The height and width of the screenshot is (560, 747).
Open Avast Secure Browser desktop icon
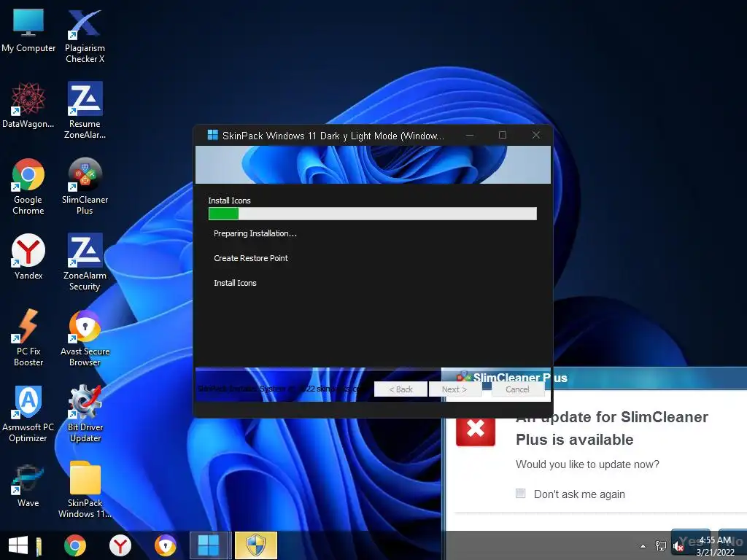coord(85,338)
